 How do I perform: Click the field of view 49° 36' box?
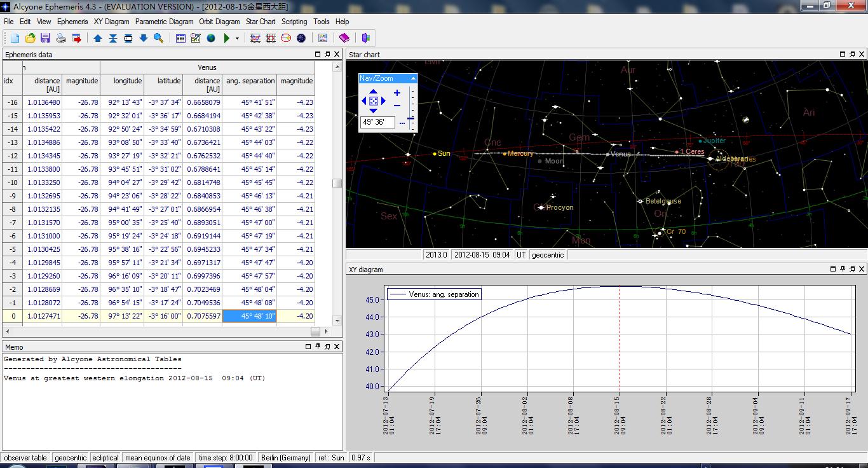(377, 122)
